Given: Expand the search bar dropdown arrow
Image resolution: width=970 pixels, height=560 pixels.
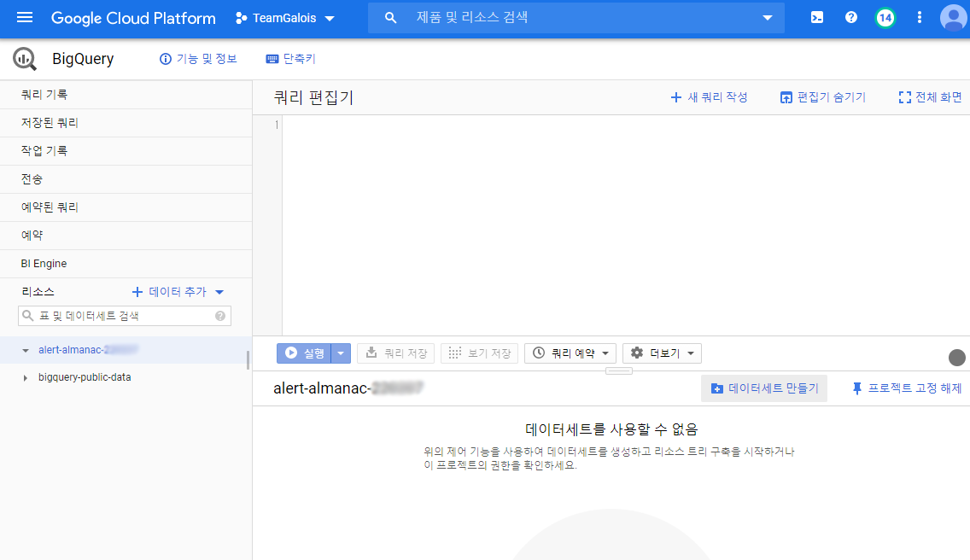Looking at the screenshot, I should 767,18.
